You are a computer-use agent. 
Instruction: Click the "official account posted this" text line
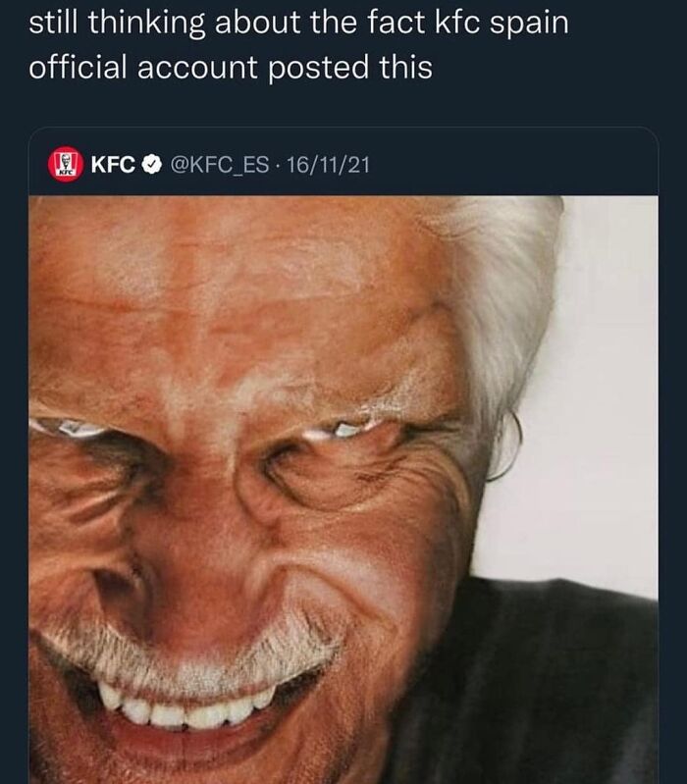tap(232, 71)
